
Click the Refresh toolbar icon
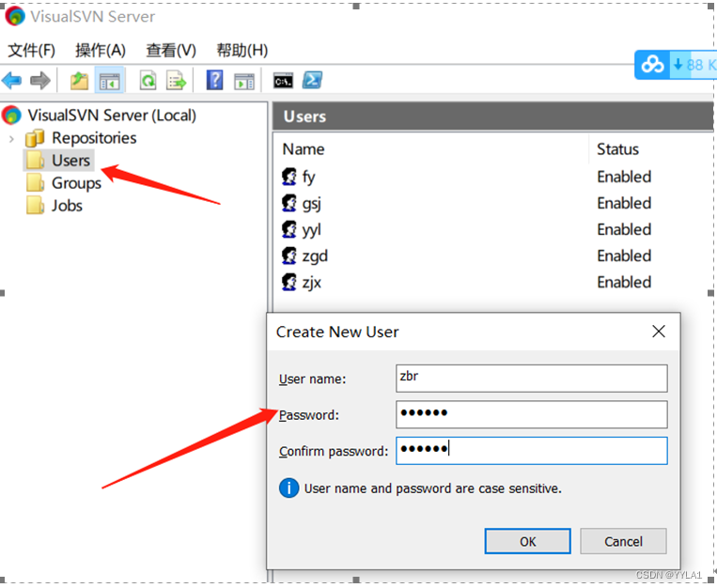[148, 81]
